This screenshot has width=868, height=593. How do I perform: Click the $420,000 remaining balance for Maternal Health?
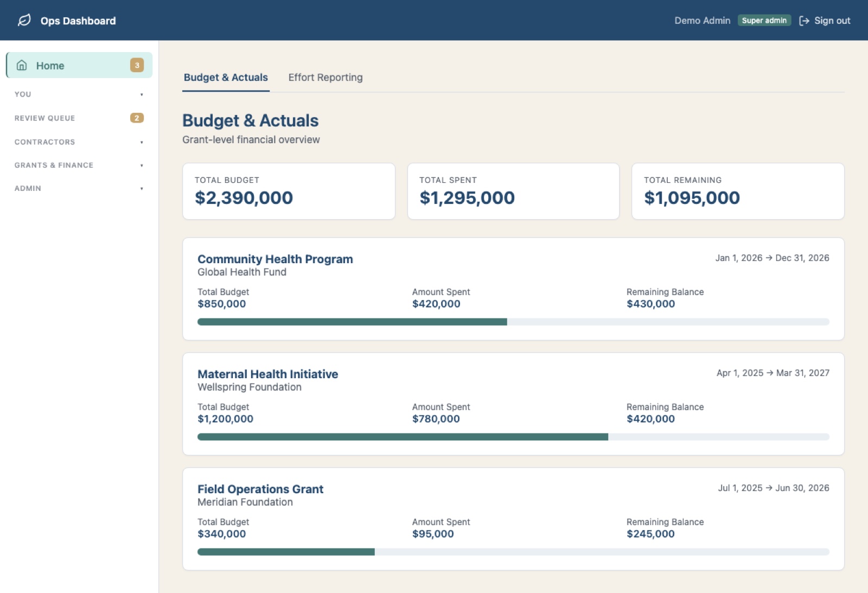click(650, 419)
